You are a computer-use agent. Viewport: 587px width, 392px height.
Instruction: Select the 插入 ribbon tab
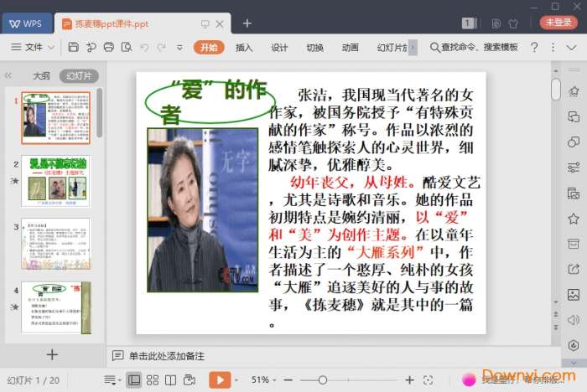click(244, 48)
